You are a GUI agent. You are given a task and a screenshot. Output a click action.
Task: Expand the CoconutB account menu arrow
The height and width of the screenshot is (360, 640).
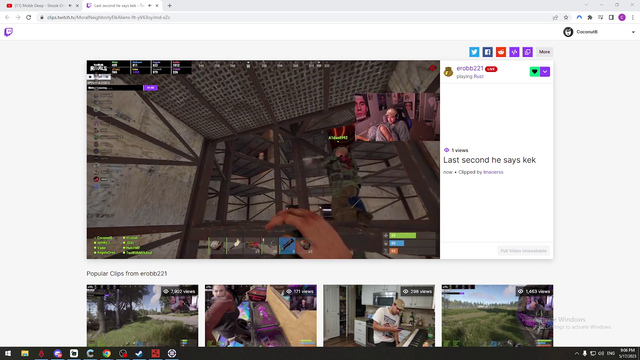tap(633, 32)
